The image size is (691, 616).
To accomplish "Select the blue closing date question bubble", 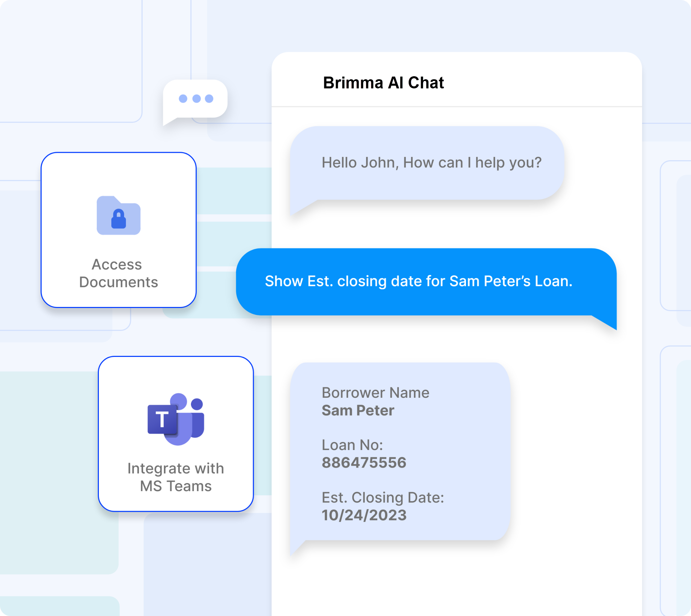I will (418, 281).
